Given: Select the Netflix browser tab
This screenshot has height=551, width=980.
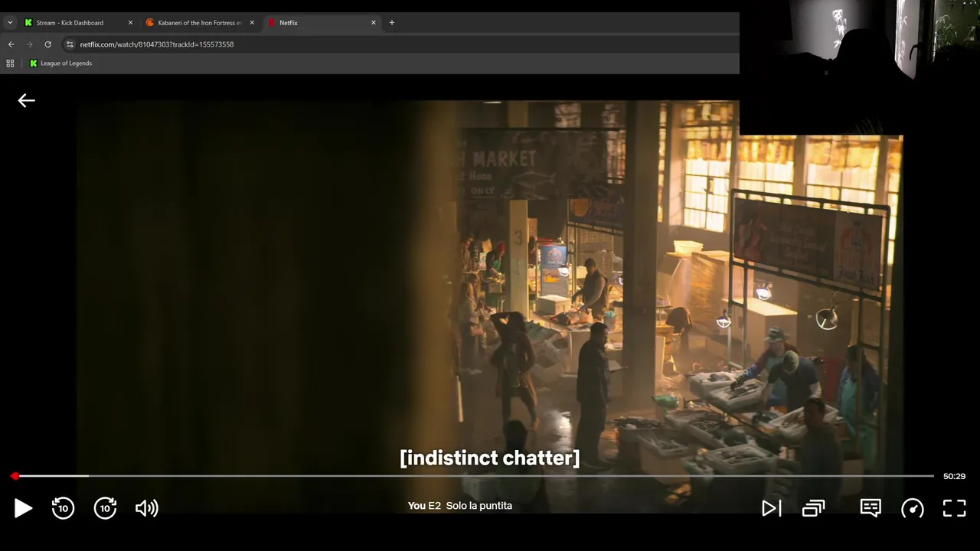Looking at the screenshot, I should (322, 23).
